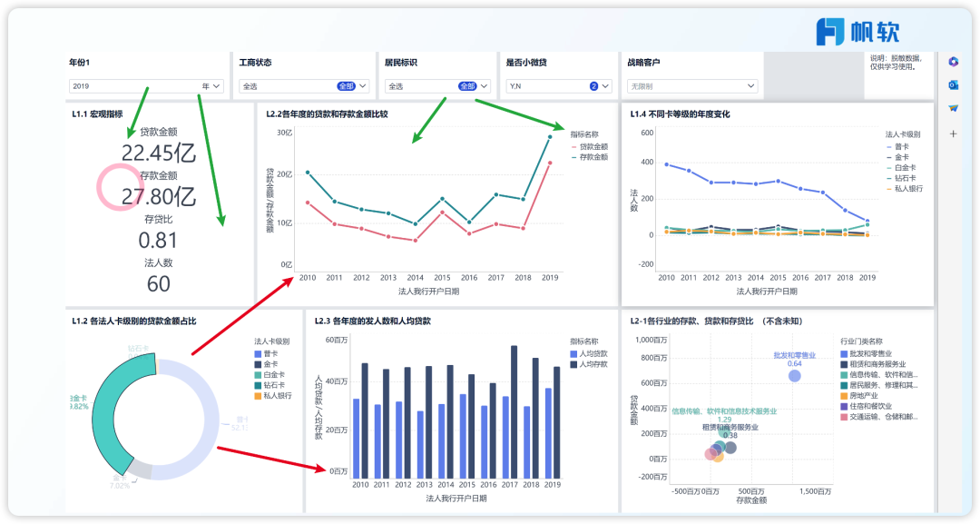
Task: Open the Outlook sidebar icon
Action: click(x=953, y=85)
